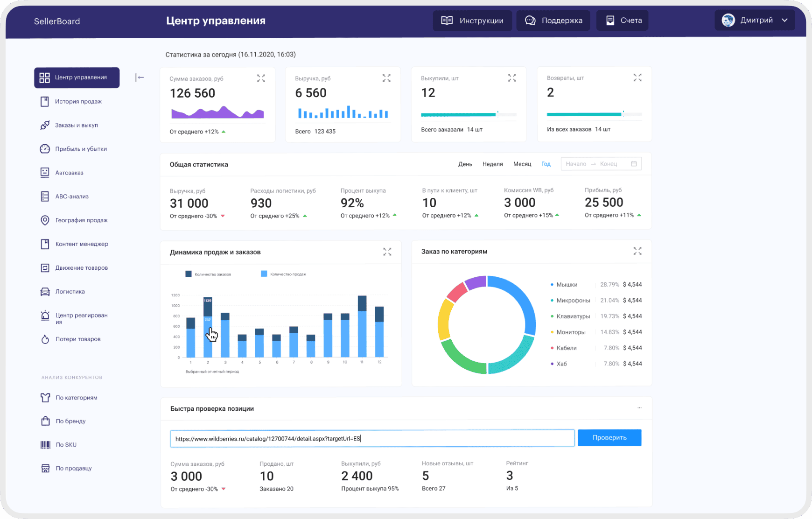
Task: Collapse the sidebar with the arrow icon
Action: pos(140,77)
